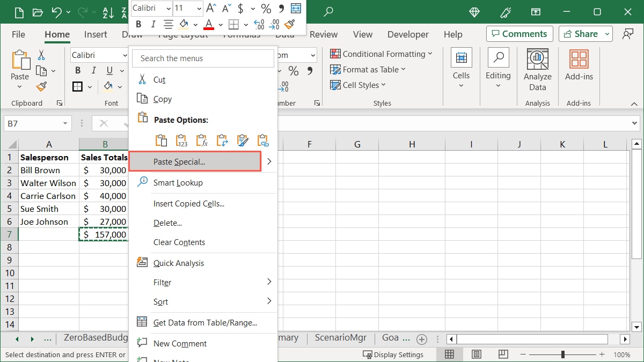The width and height of the screenshot is (644, 362).
Task: Switch to Page Break Preview in status bar
Action: click(503, 354)
